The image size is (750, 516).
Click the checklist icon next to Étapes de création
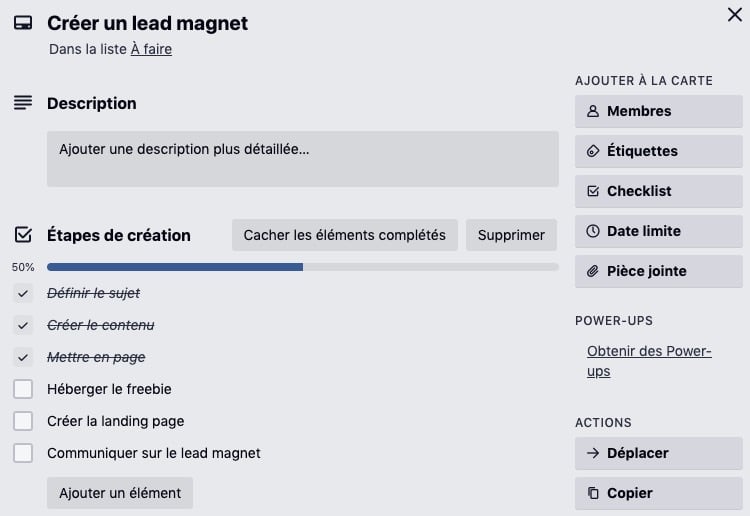pos(23,235)
